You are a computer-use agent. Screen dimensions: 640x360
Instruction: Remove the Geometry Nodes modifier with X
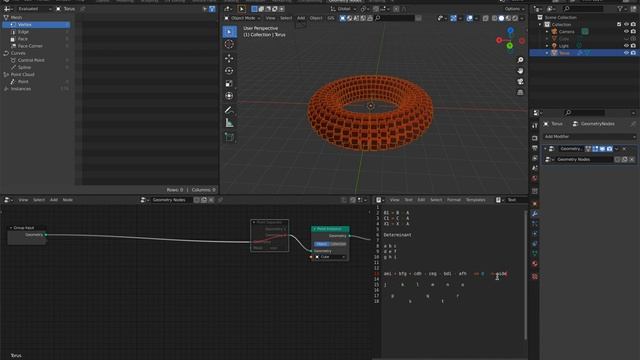[624, 149]
